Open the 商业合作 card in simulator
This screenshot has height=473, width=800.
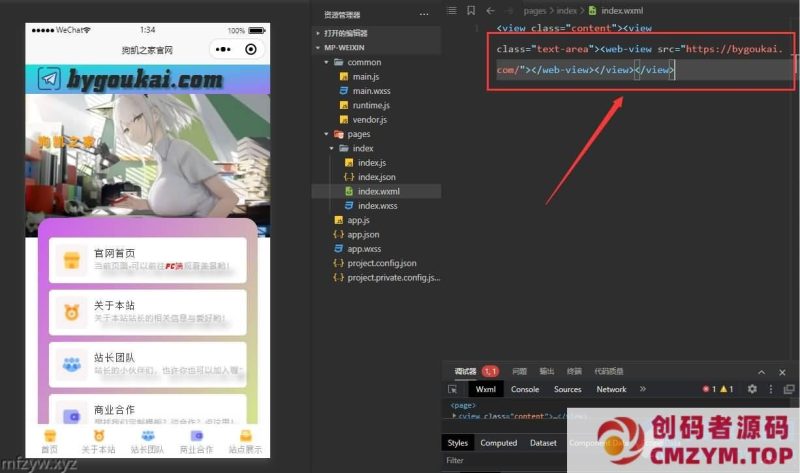pos(147,409)
